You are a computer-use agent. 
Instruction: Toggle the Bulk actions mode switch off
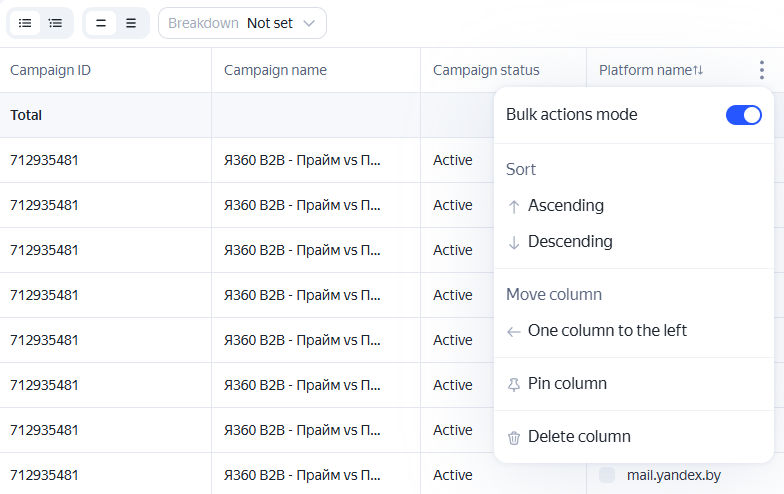[x=744, y=115]
